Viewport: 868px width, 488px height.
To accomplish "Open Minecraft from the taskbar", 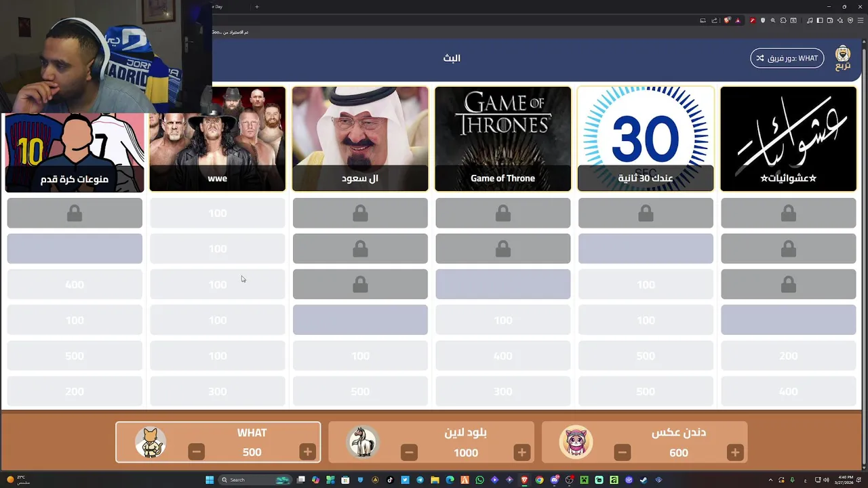I will (x=584, y=480).
